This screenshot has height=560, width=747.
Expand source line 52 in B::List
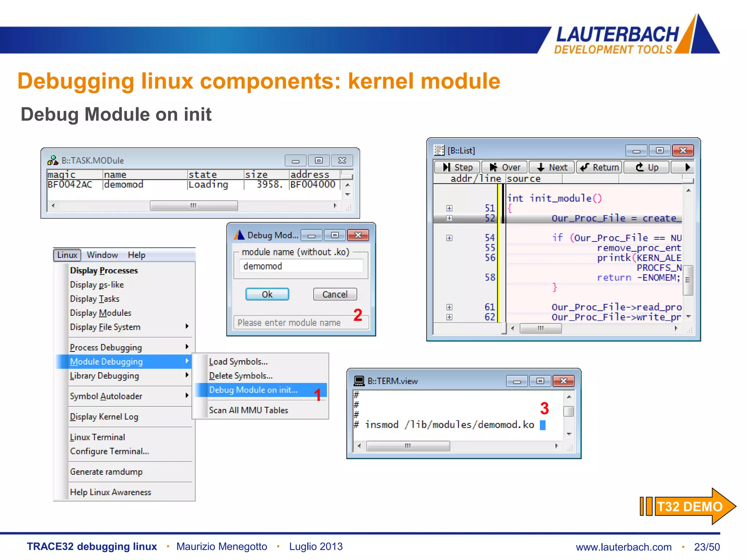coord(449,218)
